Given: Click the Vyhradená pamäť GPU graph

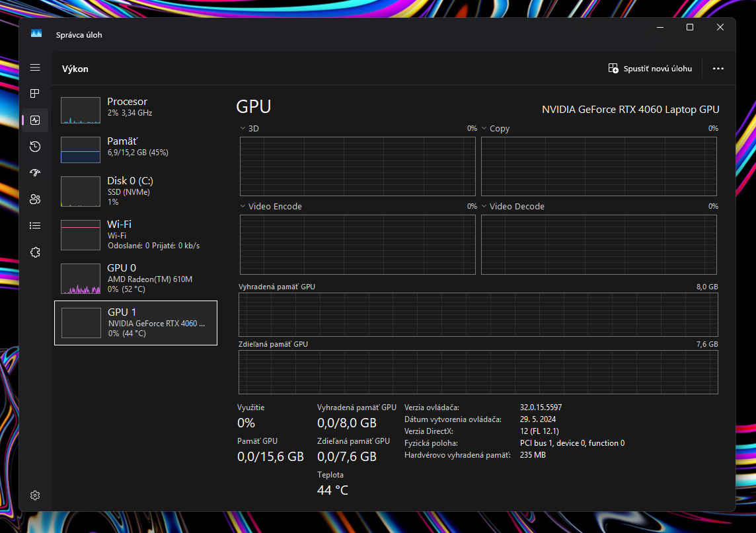Looking at the screenshot, I should click(477, 314).
